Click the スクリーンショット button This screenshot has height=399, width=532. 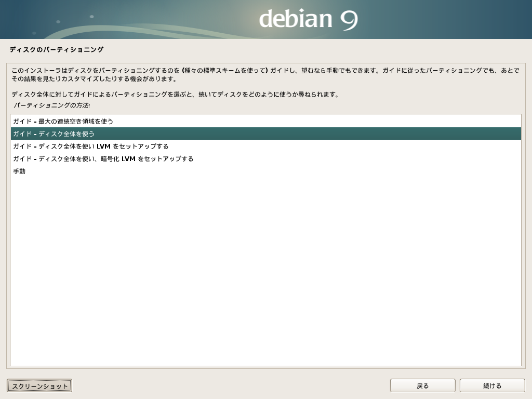(39, 386)
